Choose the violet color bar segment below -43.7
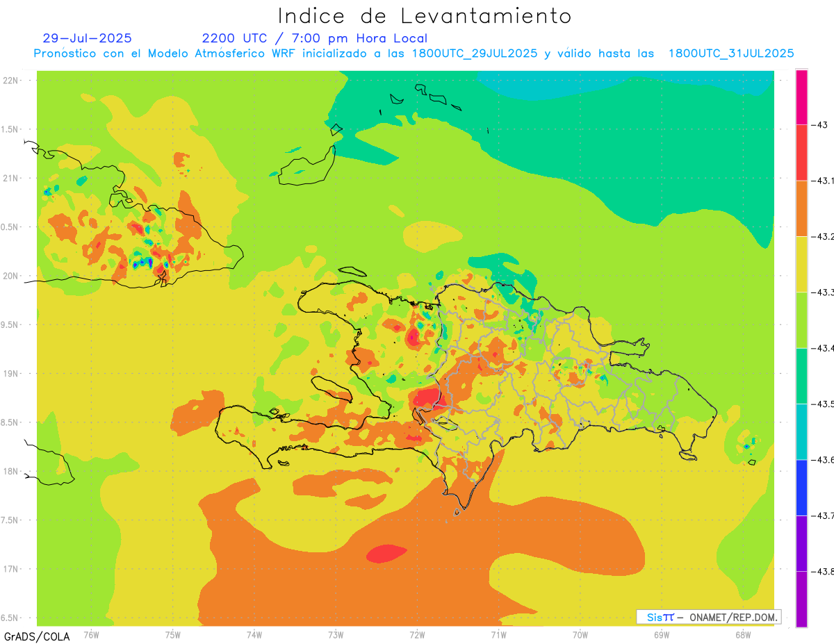The image size is (834, 644). (801, 543)
